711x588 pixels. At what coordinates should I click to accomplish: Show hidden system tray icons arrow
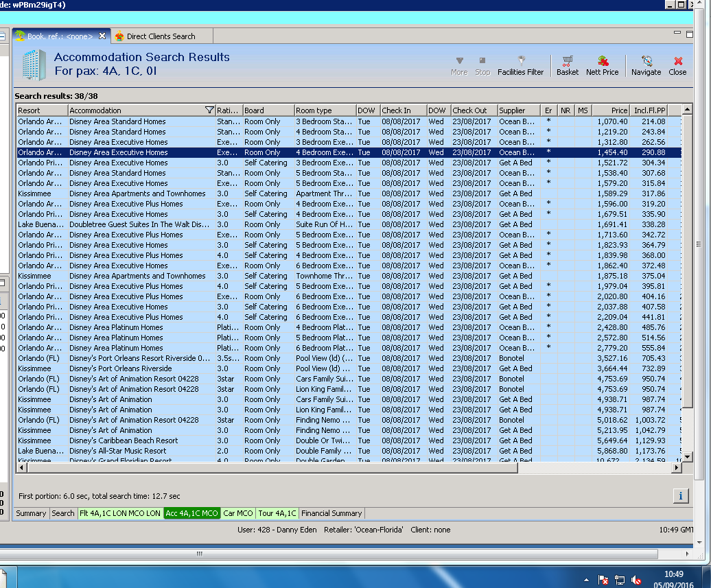[x=585, y=580]
